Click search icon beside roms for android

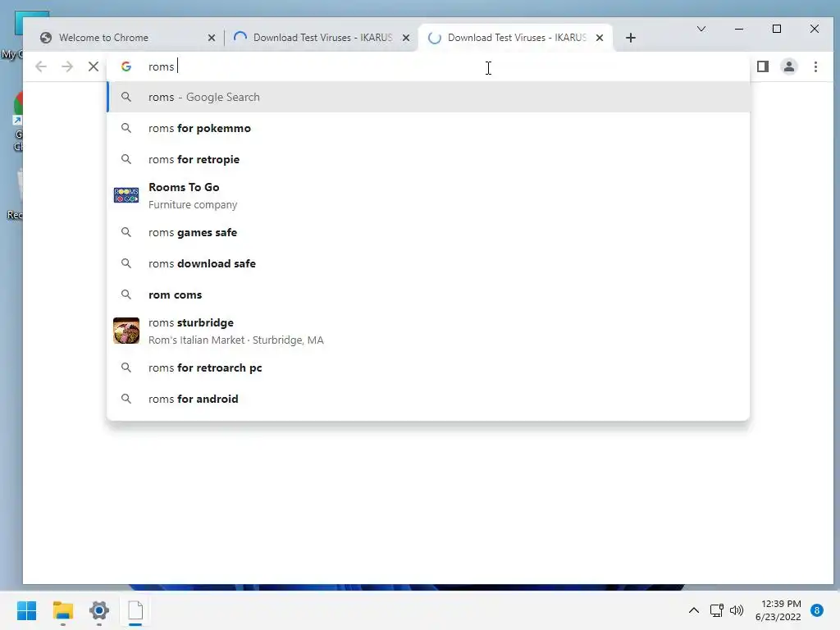click(x=126, y=399)
